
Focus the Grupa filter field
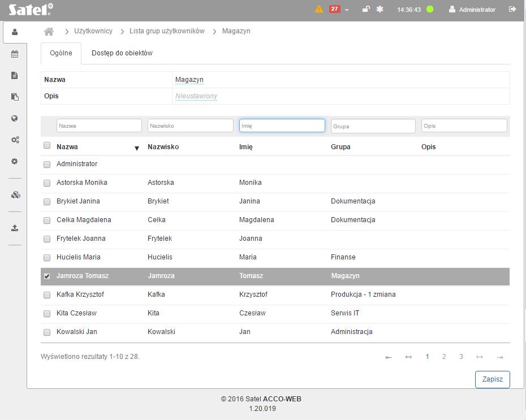click(373, 126)
